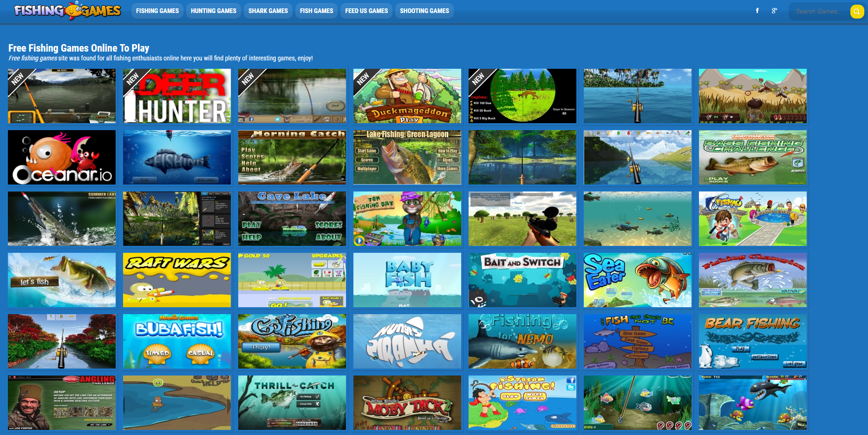This screenshot has height=435, width=868.
Task: Open the Feed Us Games menu item
Action: [x=366, y=11]
